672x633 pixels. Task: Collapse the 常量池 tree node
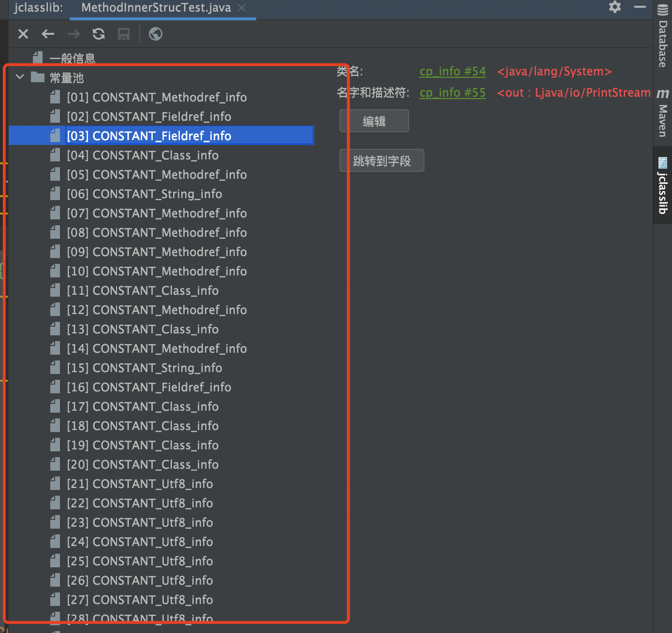[20, 76]
